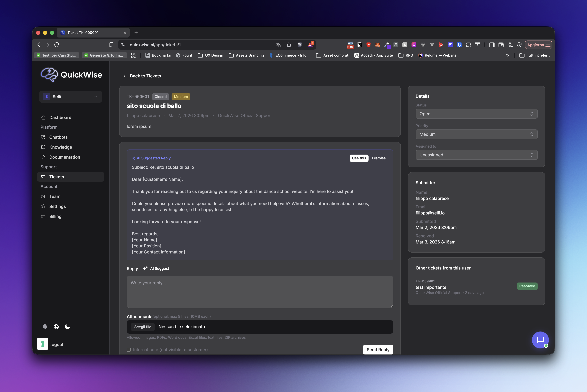Open Documentation page
Image resolution: width=587 pixels, height=392 pixels.
tap(65, 157)
